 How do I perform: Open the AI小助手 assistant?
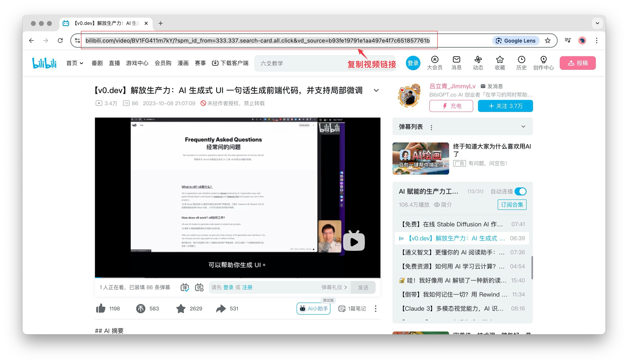coord(314,308)
